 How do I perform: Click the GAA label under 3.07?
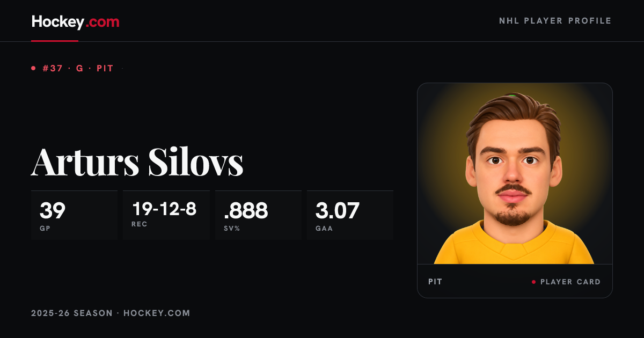pos(324,229)
